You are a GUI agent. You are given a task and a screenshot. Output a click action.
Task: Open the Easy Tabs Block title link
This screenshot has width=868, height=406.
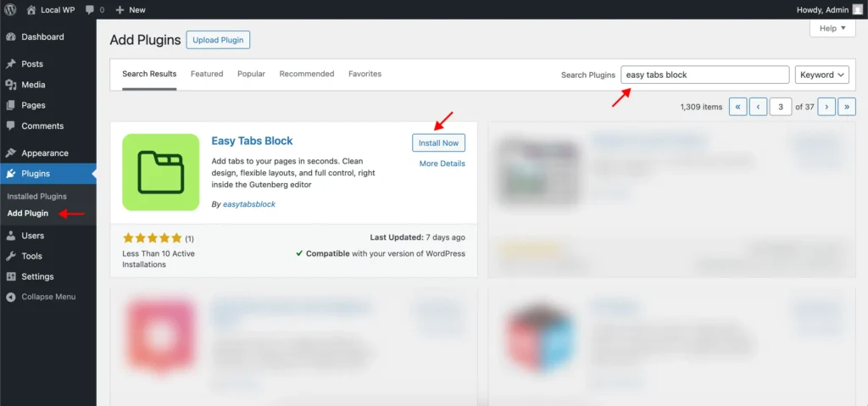point(252,141)
